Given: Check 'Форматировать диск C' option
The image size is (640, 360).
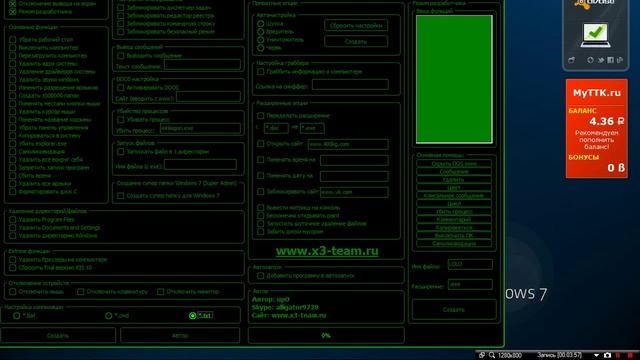Looking at the screenshot, I should coord(13,191).
